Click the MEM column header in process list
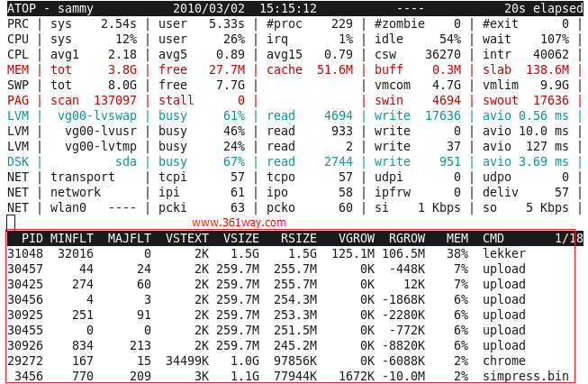Image resolution: width=588 pixels, height=384 pixels. point(457,238)
